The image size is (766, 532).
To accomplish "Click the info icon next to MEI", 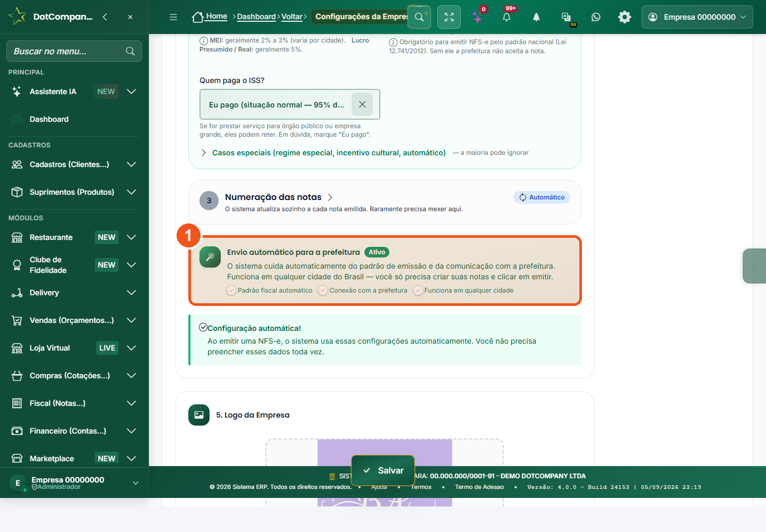I will pyautogui.click(x=204, y=41).
